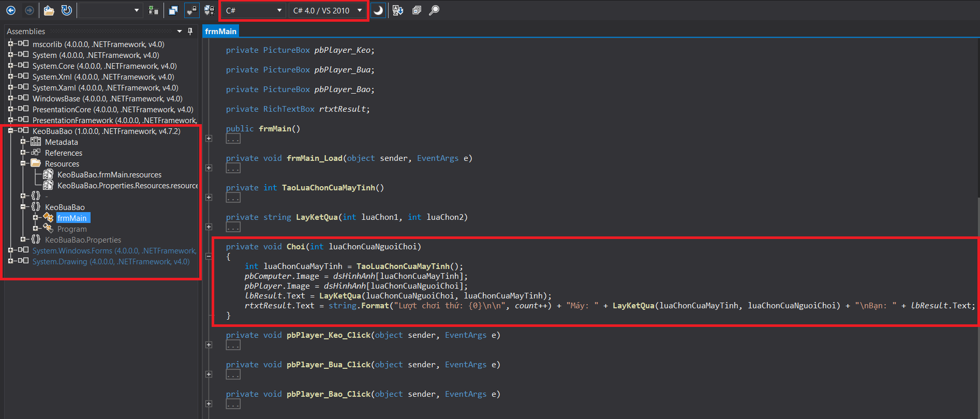Pin the Assemblies panel

pos(190,32)
